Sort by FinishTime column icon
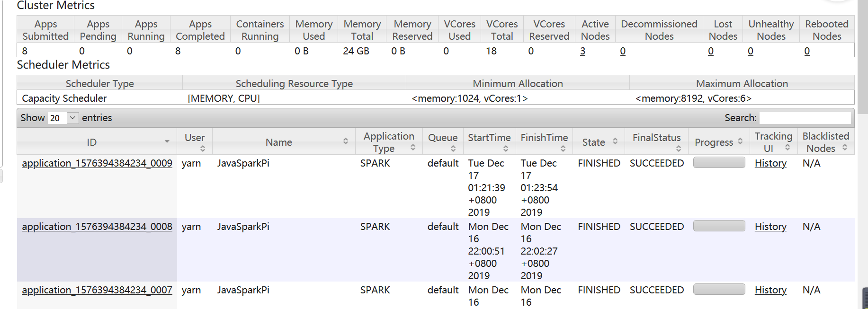The image size is (868, 309). click(563, 149)
